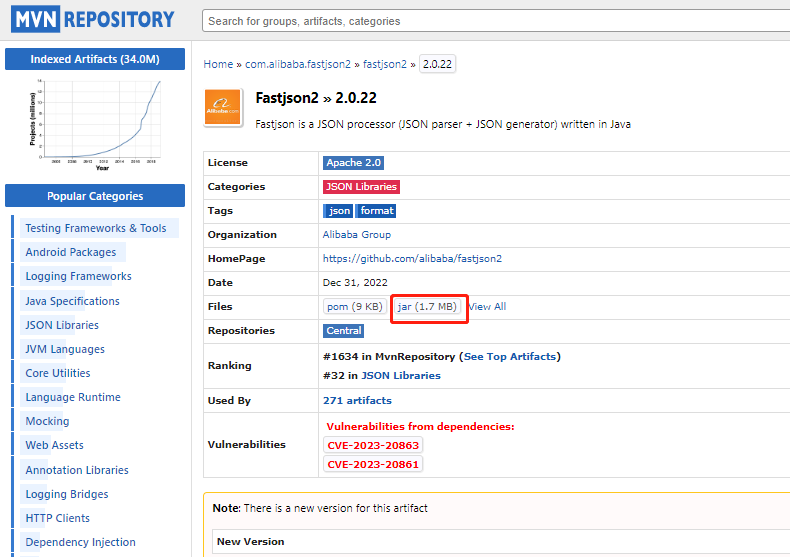Open Android Packages category
The width and height of the screenshot is (790, 557).
pyautogui.click(x=71, y=252)
